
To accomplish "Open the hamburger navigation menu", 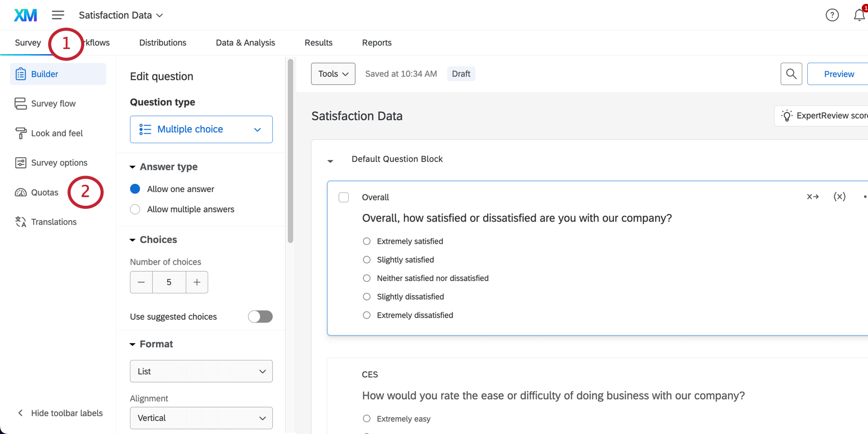I will pyautogui.click(x=58, y=15).
